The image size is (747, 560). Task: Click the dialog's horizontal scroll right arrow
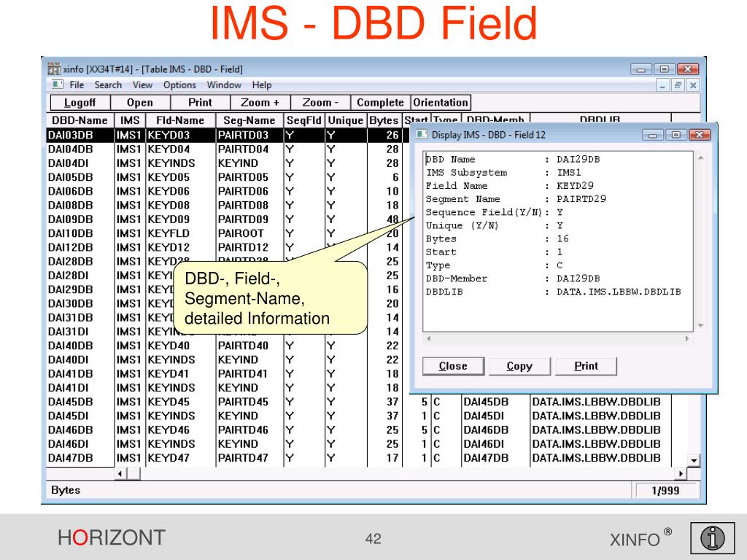tap(687, 338)
